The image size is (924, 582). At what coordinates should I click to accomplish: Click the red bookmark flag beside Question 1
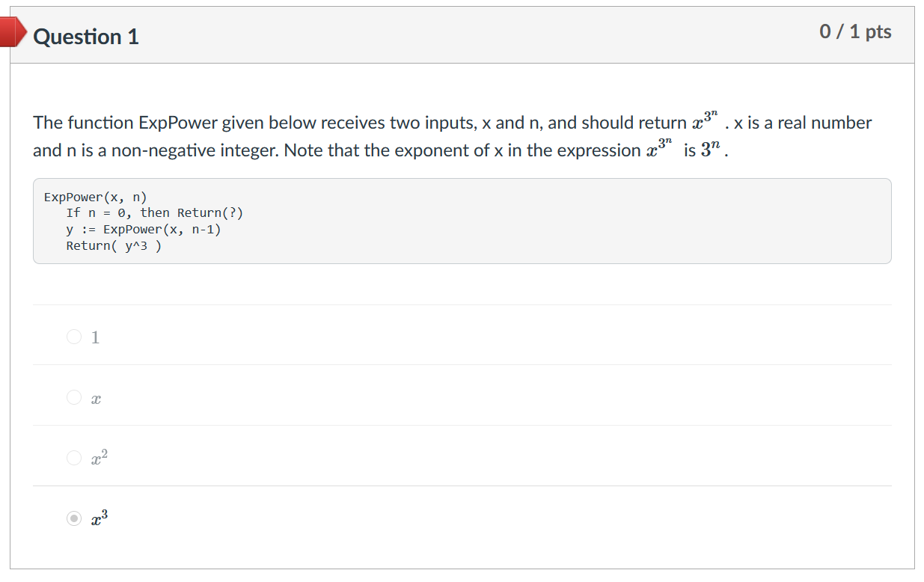(9, 31)
